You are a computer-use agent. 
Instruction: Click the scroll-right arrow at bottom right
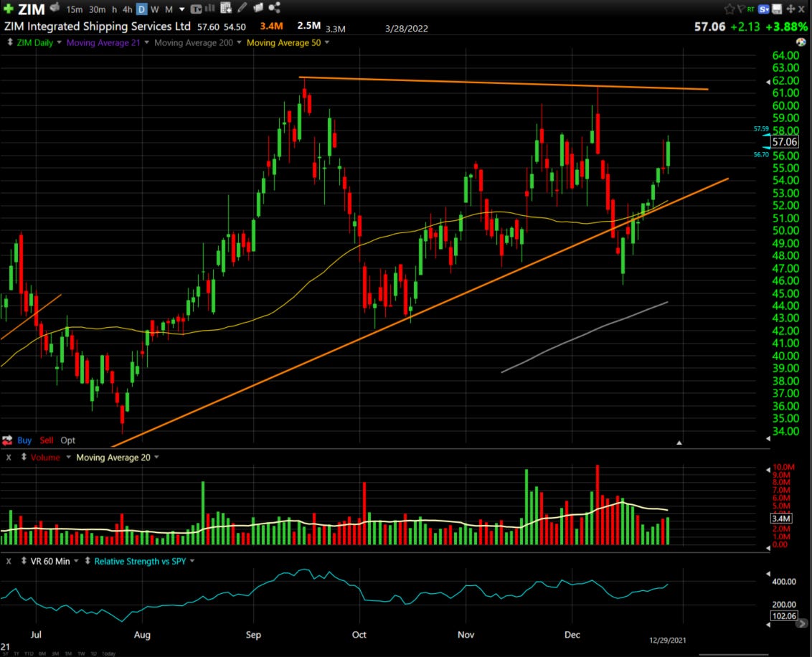[x=803, y=624]
